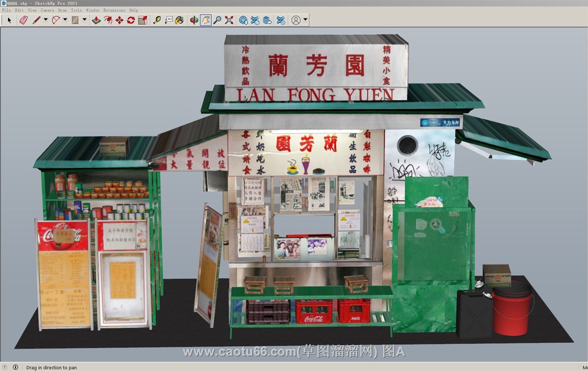This screenshot has width=588, height=371.
Task: Open the Camera menu
Action: pos(48,10)
